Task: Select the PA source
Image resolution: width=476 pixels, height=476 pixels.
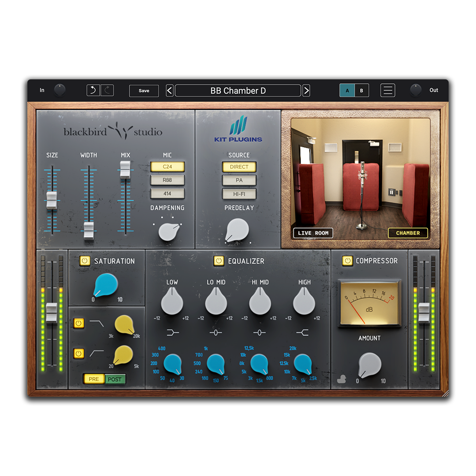Action: point(239,180)
